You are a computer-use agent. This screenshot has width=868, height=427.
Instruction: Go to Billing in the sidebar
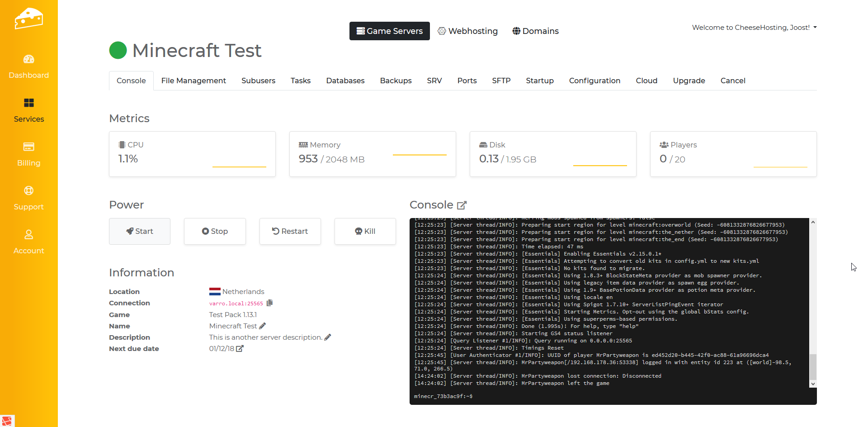(x=28, y=154)
